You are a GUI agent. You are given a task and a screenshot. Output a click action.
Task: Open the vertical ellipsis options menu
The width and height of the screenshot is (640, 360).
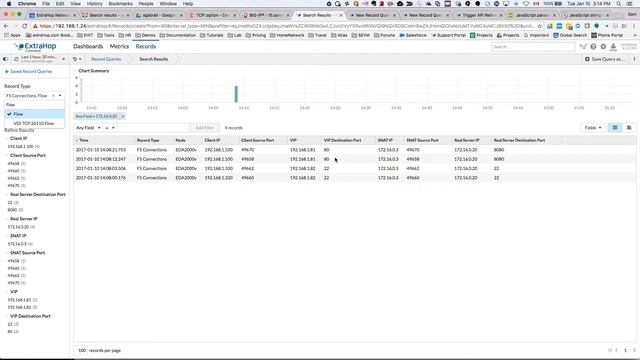click(x=634, y=59)
